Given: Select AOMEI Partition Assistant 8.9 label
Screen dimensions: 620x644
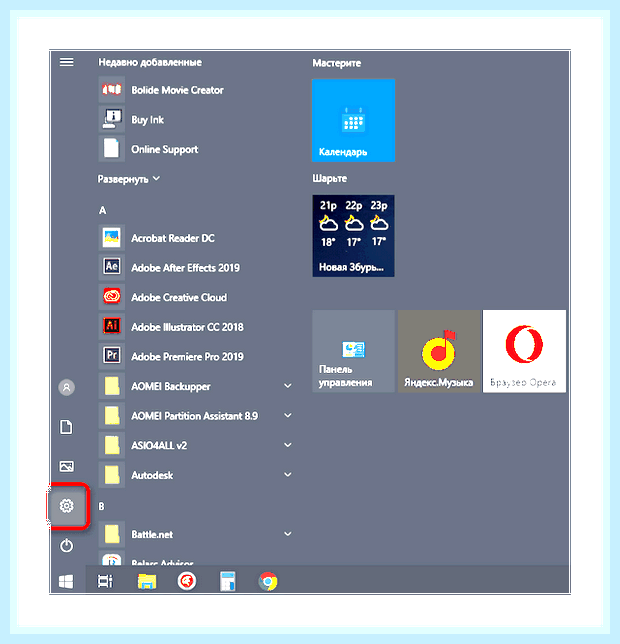Looking at the screenshot, I should point(194,416).
